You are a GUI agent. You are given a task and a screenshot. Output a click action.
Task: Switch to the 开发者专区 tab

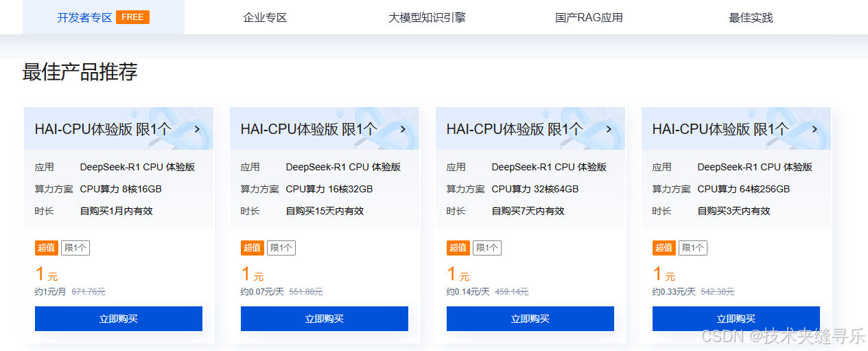pyautogui.click(x=104, y=17)
